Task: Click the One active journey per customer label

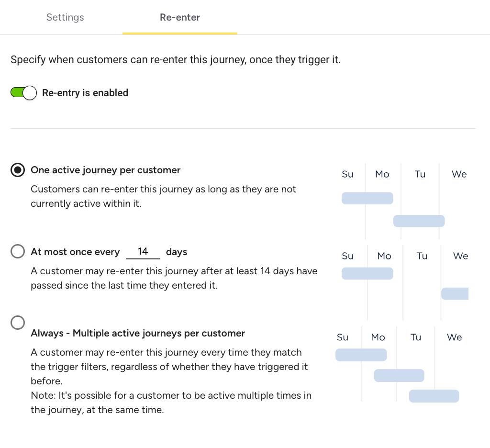Action: [x=105, y=170]
